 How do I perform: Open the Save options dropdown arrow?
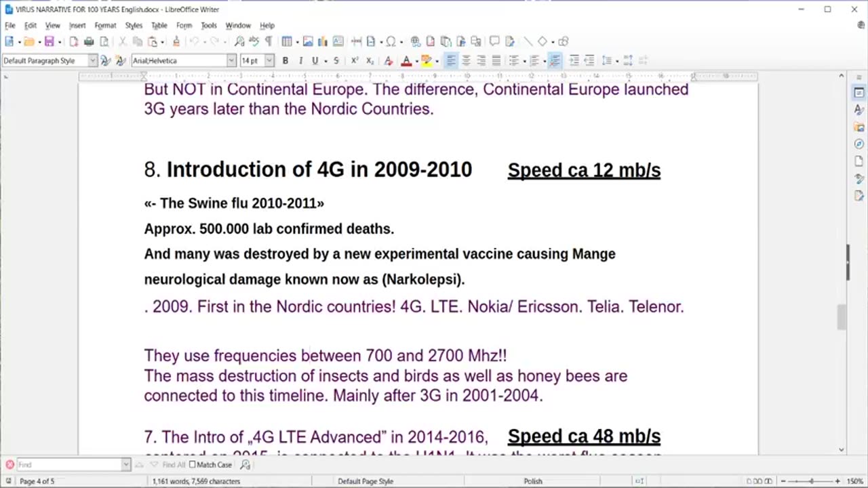click(x=59, y=41)
